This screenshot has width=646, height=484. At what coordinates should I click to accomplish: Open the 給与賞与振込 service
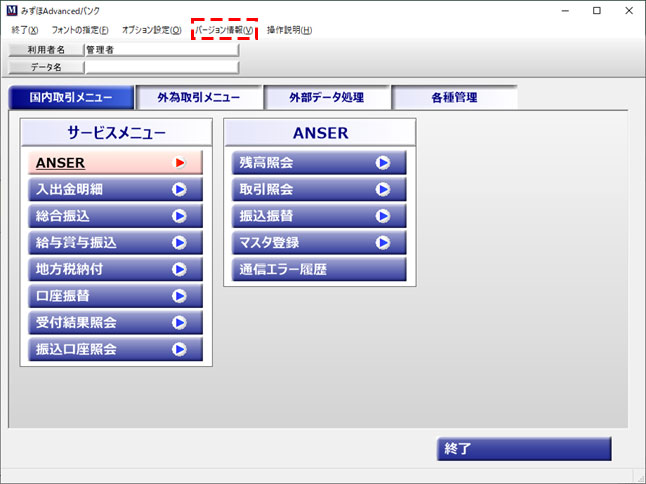[x=115, y=243]
